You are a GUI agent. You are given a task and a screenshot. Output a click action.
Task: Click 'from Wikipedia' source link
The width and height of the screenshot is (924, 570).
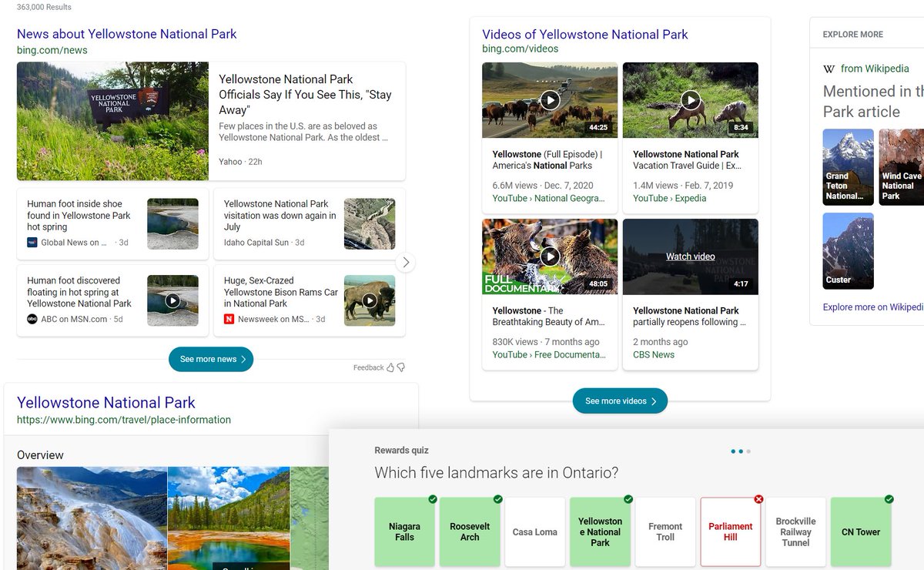tap(875, 69)
